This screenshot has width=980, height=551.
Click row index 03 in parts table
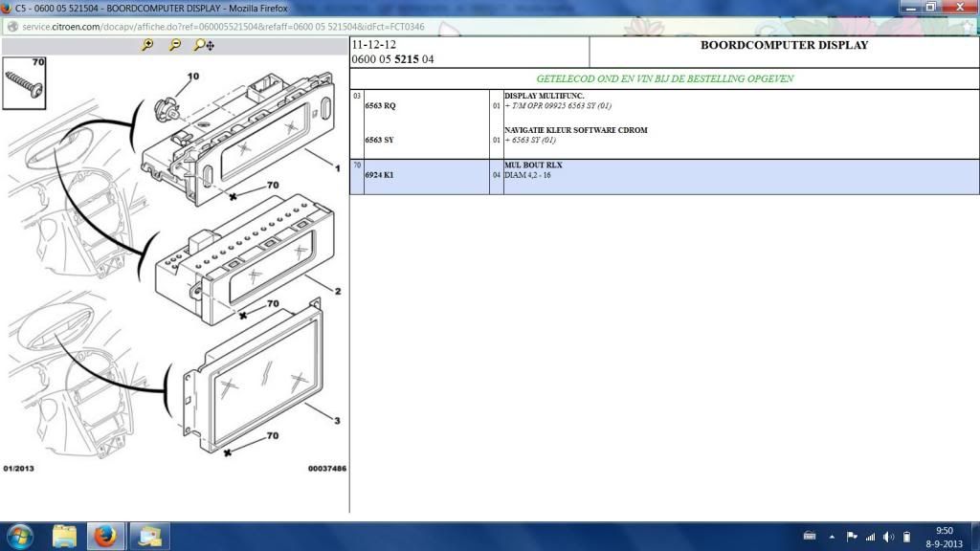357,96
